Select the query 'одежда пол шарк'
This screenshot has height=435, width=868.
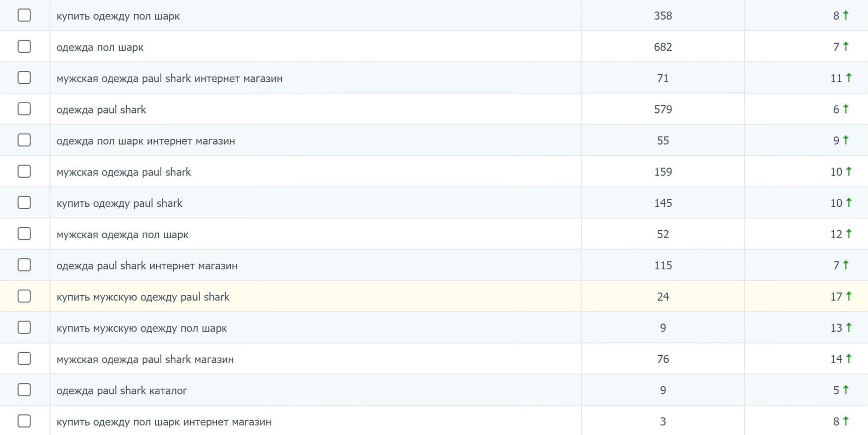pyautogui.click(x=100, y=47)
